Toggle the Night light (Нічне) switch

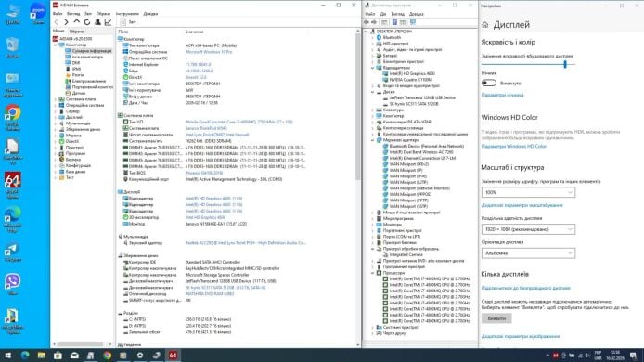pyautogui.click(x=489, y=83)
